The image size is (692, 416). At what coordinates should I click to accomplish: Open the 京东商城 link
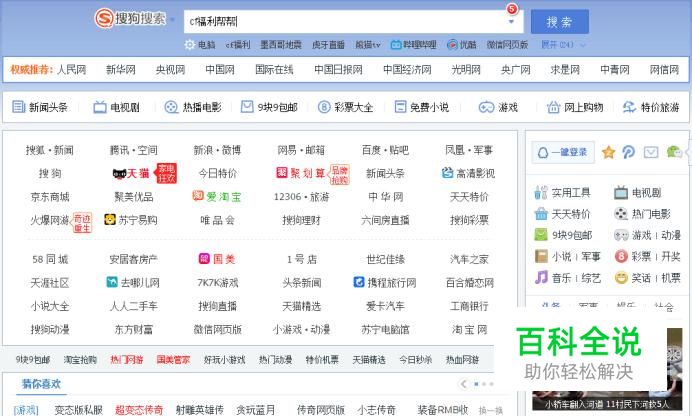click(x=50, y=197)
